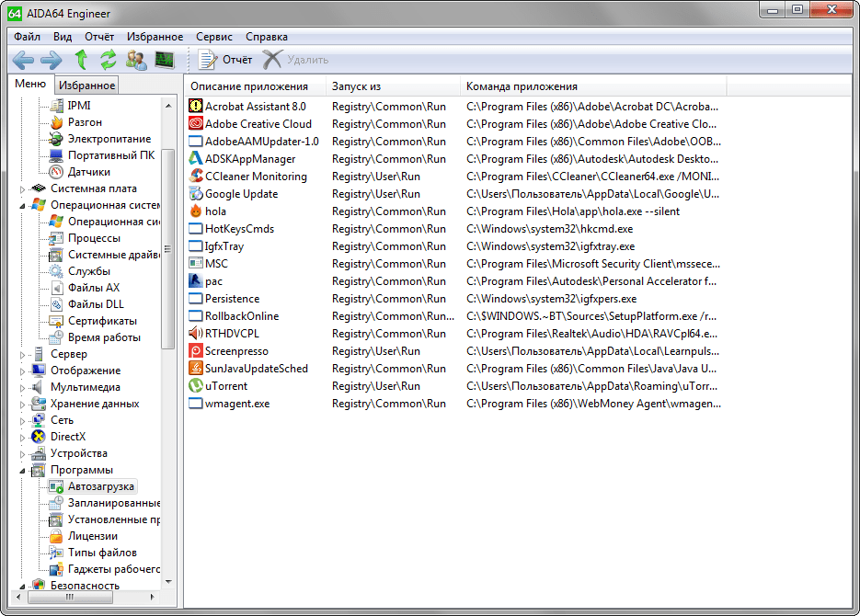Open the Файл menu
Viewport: 860px width, 616px height.
[x=27, y=37]
